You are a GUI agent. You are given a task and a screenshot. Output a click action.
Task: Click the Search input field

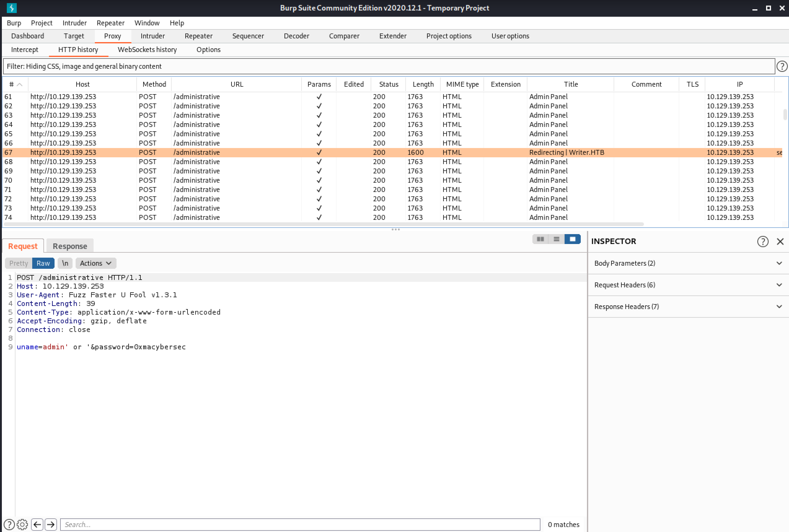(x=300, y=525)
